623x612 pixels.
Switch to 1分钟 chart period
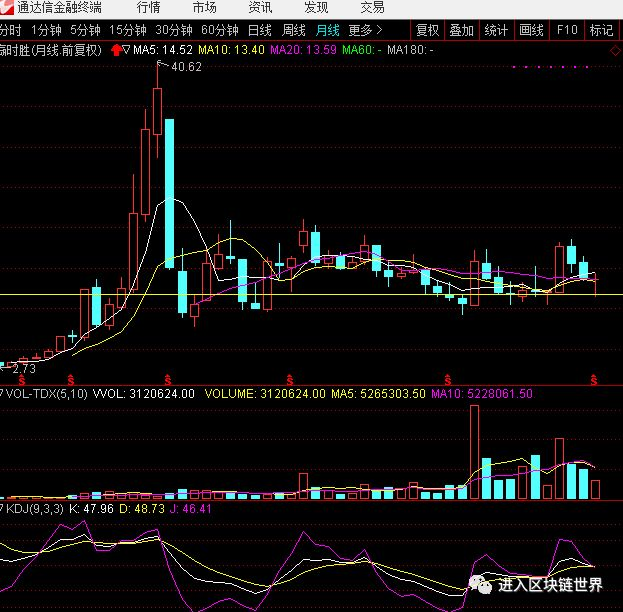point(46,30)
